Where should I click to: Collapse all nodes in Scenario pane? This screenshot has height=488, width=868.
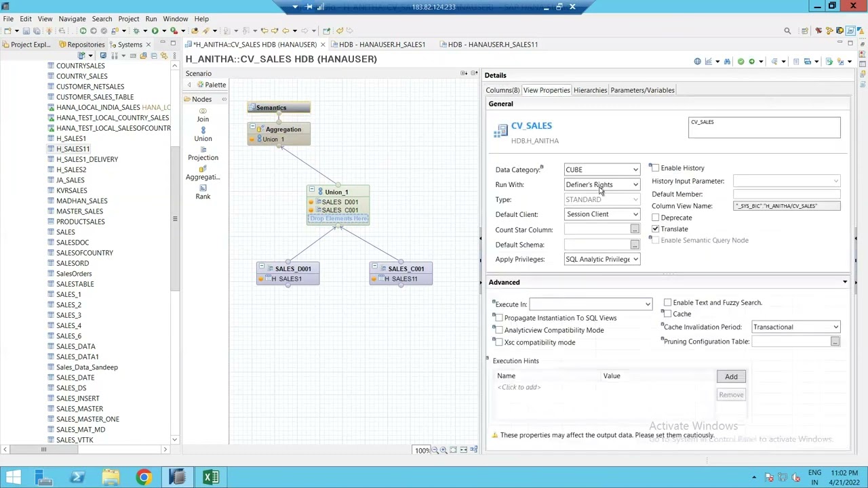pos(473,73)
